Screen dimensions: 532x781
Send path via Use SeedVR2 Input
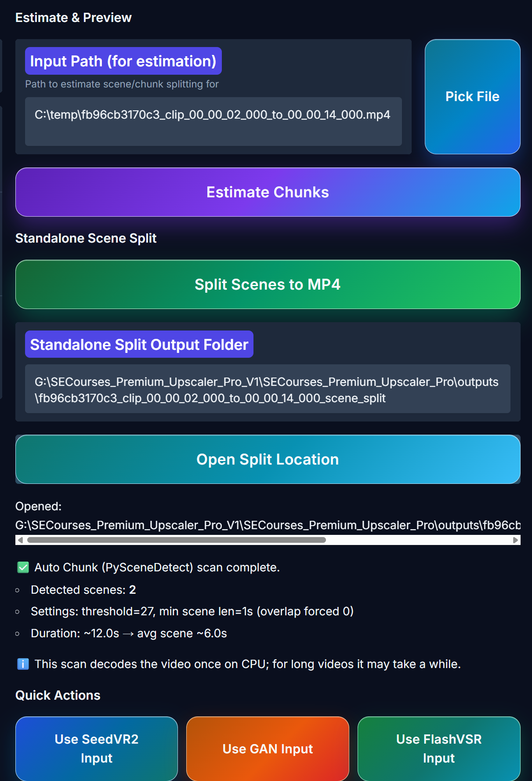click(x=97, y=748)
